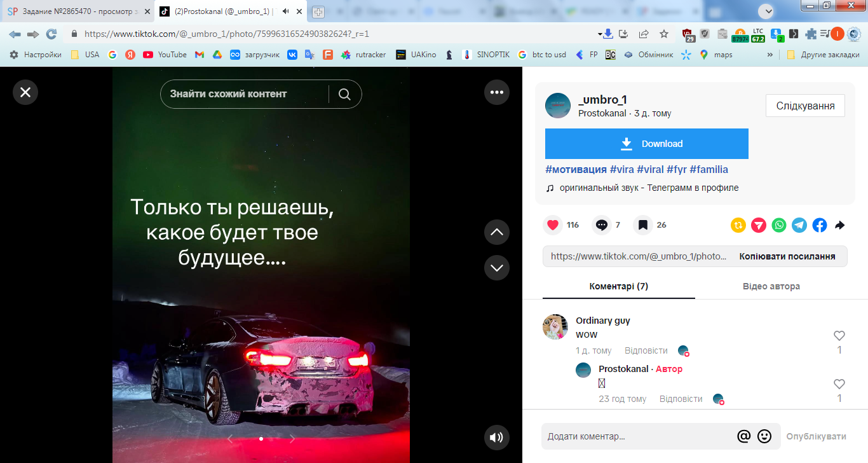The image size is (868, 463).
Task: Save post with the bookmark icon
Action: point(643,225)
